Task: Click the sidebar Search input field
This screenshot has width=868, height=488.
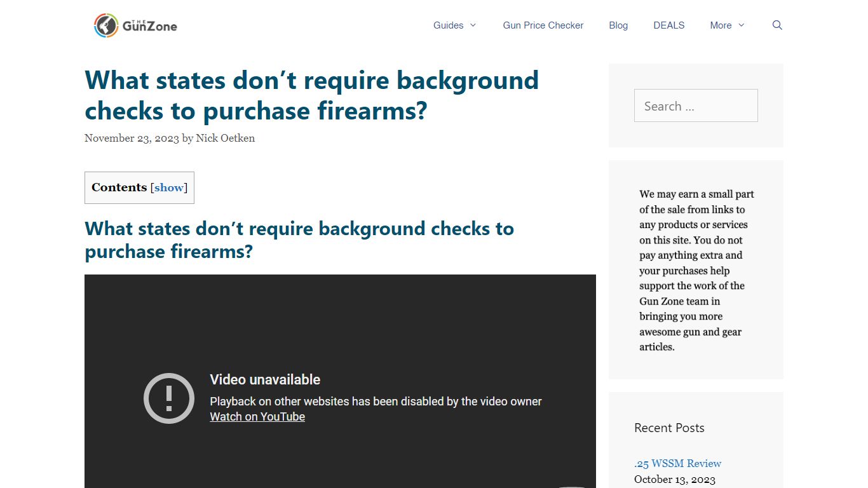Action: [x=696, y=105]
